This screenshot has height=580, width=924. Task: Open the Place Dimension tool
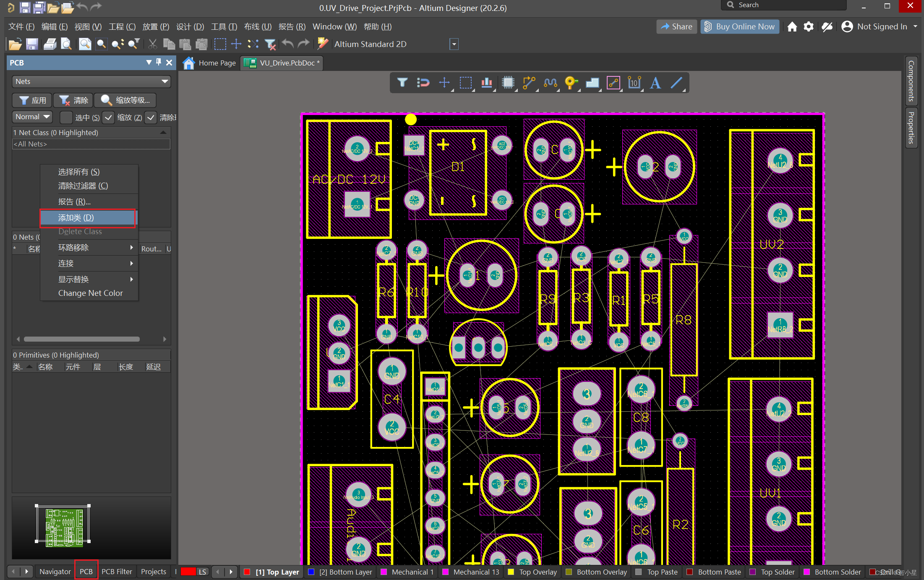(634, 83)
